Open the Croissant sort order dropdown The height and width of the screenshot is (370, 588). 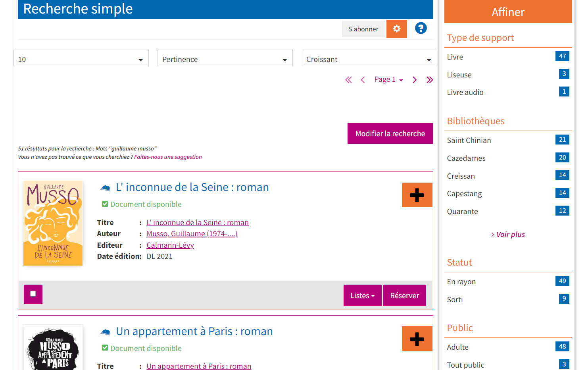tap(369, 58)
